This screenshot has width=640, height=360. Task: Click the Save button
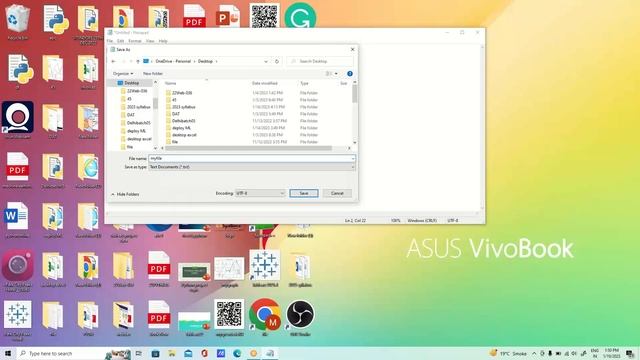[x=304, y=193]
